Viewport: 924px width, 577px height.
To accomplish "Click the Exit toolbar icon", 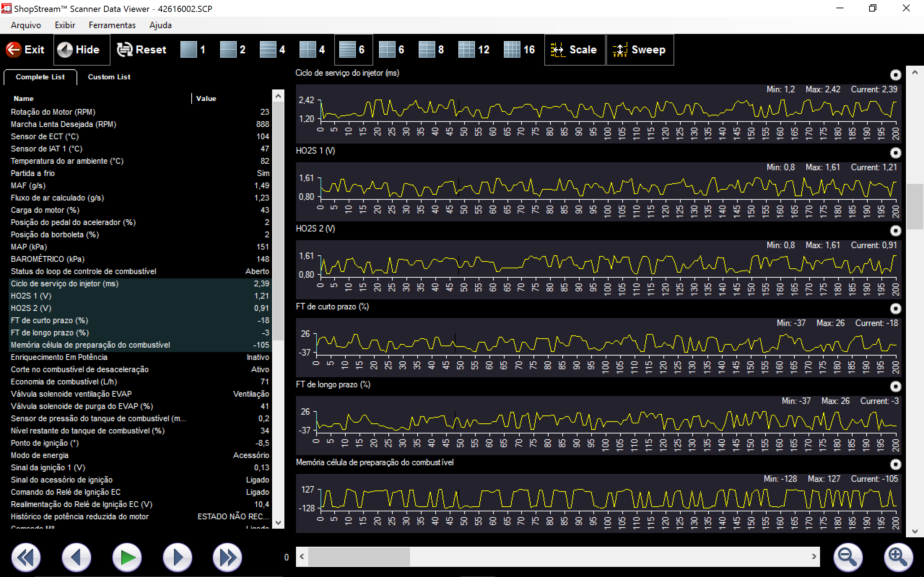I will pyautogui.click(x=14, y=50).
